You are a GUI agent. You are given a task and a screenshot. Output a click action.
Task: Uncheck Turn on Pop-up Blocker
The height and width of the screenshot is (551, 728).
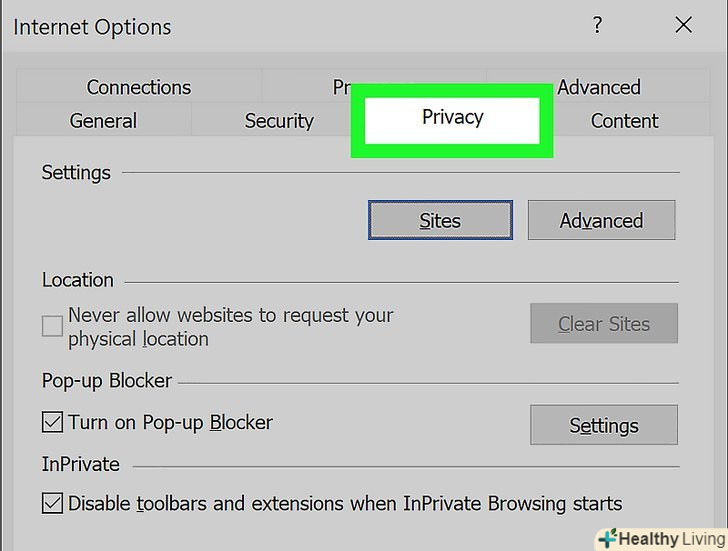[52, 422]
